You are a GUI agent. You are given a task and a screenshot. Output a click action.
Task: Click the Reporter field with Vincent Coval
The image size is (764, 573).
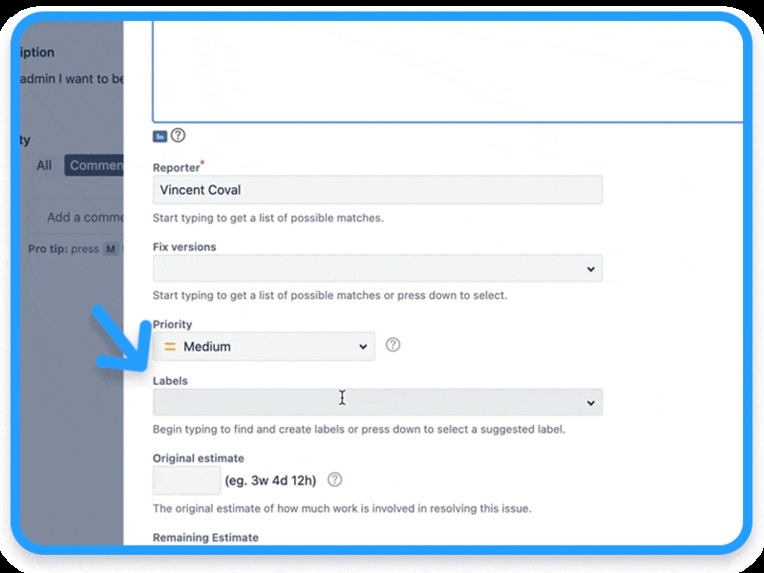pos(378,190)
